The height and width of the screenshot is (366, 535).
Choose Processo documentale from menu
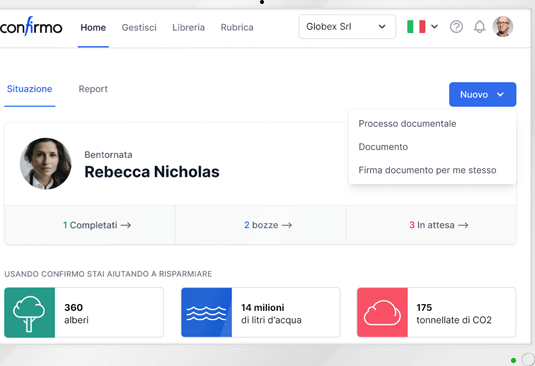click(407, 123)
